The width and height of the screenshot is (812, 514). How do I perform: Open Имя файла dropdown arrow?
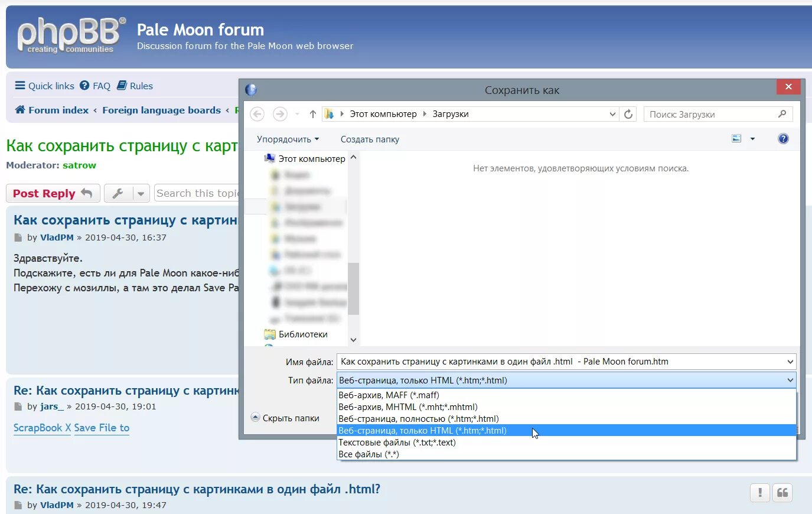click(x=790, y=362)
